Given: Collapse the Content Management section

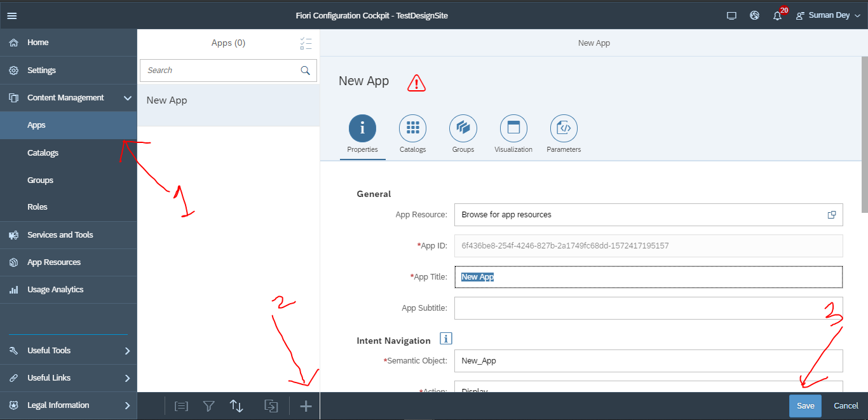Looking at the screenshot, I should [127, 98].
